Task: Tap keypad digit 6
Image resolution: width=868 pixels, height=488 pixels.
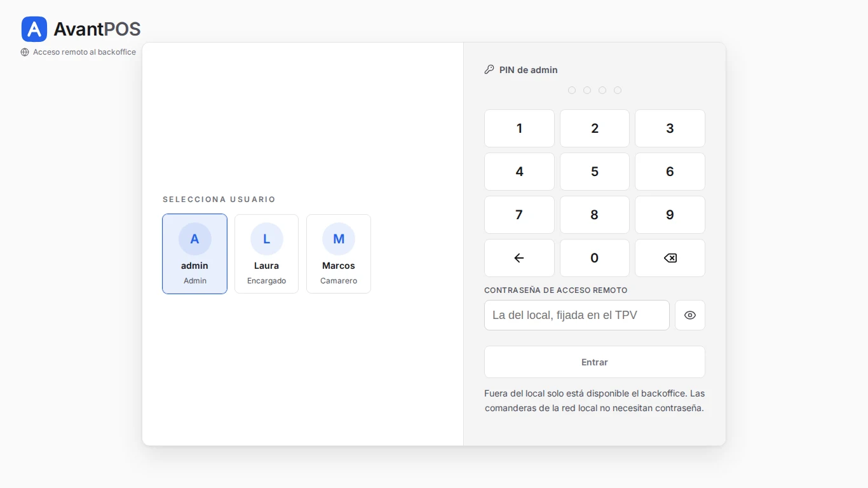Action: click(x=670, y=172)
